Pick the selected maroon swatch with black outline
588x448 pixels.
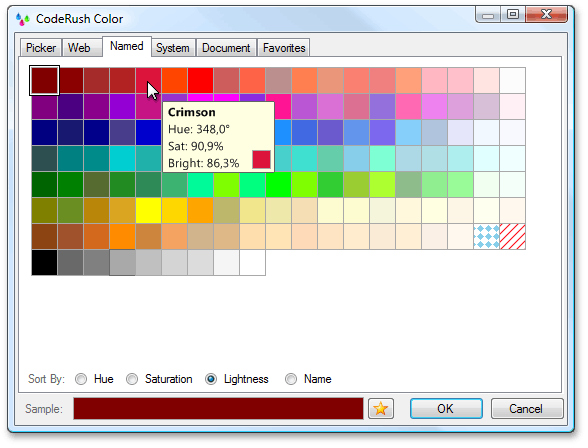44,80
